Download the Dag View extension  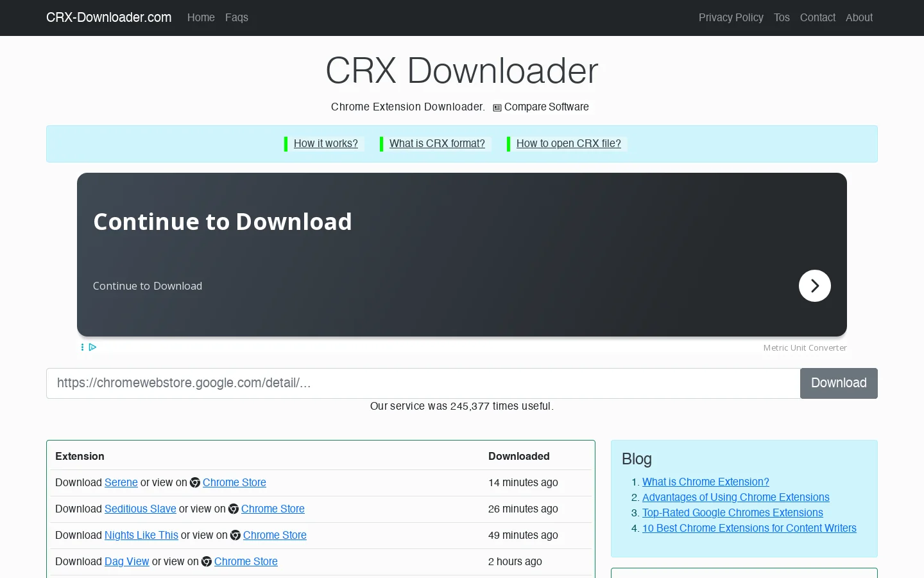click(127, 561)
